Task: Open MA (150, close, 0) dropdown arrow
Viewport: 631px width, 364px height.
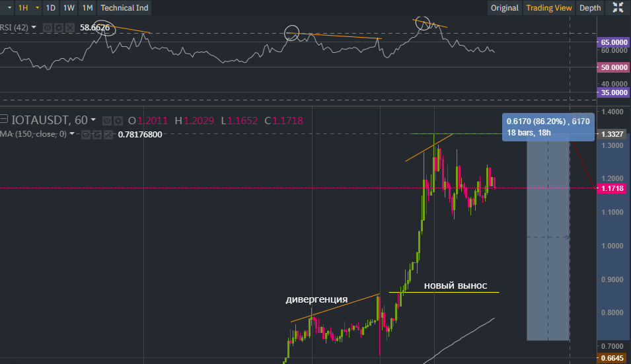Action: (x=72, y=133)
